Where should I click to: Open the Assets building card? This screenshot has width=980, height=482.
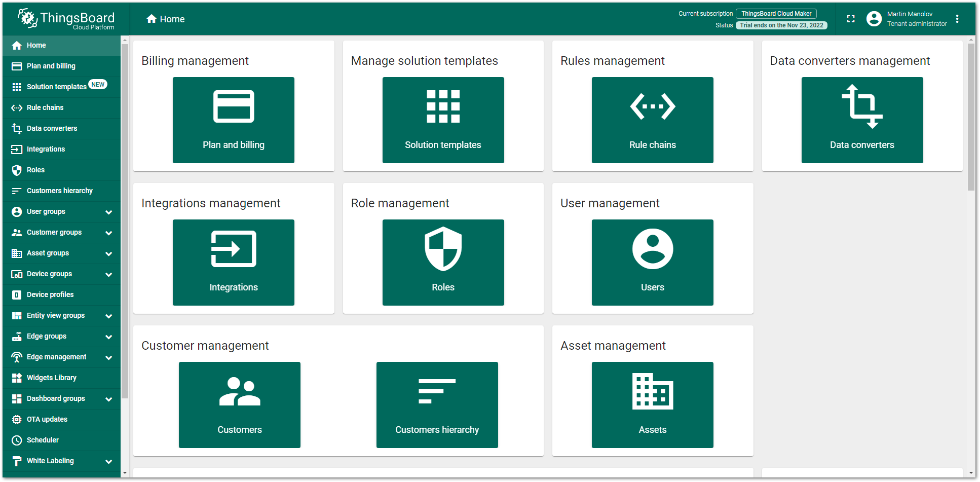(x=652, y=404)
